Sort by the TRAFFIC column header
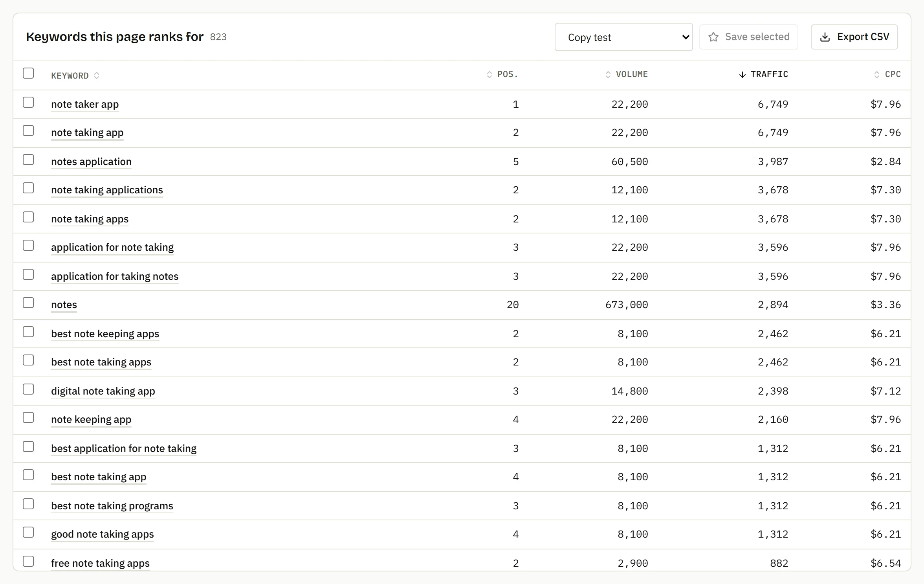The width and height of the screenshot is (924, 584). 763,74
